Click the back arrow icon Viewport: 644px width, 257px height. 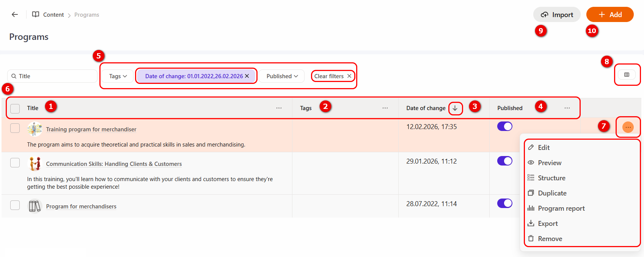point(15,14)
